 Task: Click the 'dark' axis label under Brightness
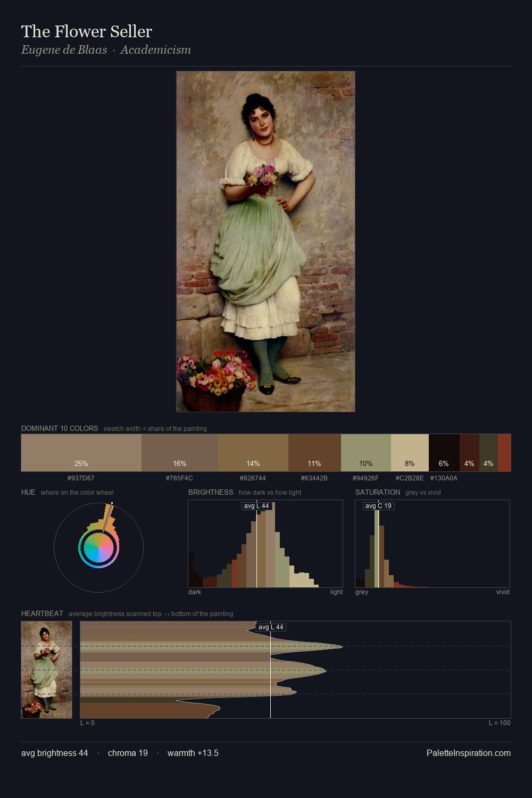pos(195,592)
